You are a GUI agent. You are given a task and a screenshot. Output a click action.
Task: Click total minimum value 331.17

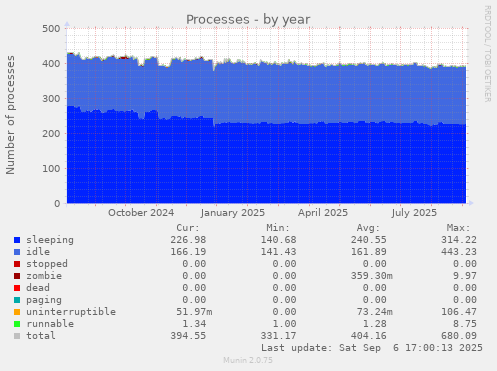[279, 336]
